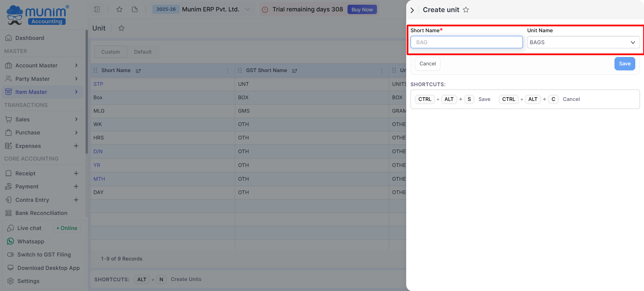The height and width of the screenshot is (291, 644).
Task: Click the Buy Now button
Action: (362, 10)
